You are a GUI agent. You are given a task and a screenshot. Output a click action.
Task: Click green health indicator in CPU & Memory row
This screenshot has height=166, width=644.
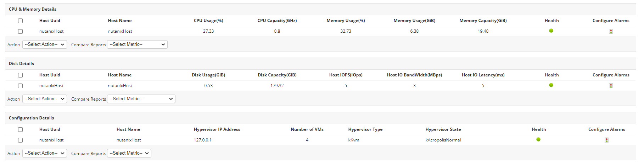click(x=551, y=31)
